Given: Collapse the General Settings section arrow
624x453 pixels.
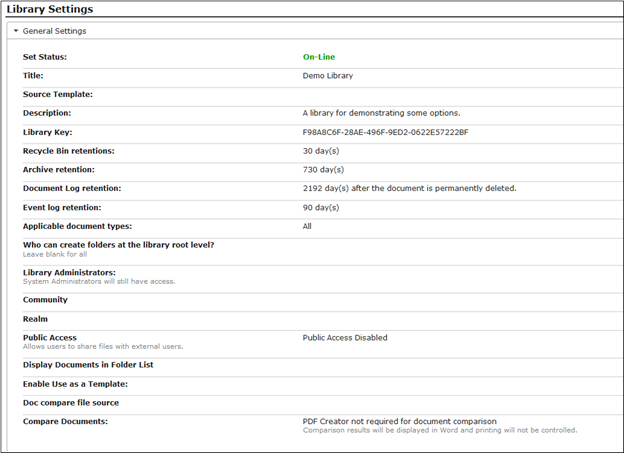Looking at the screenshot, I should click(x=16, y=31).
